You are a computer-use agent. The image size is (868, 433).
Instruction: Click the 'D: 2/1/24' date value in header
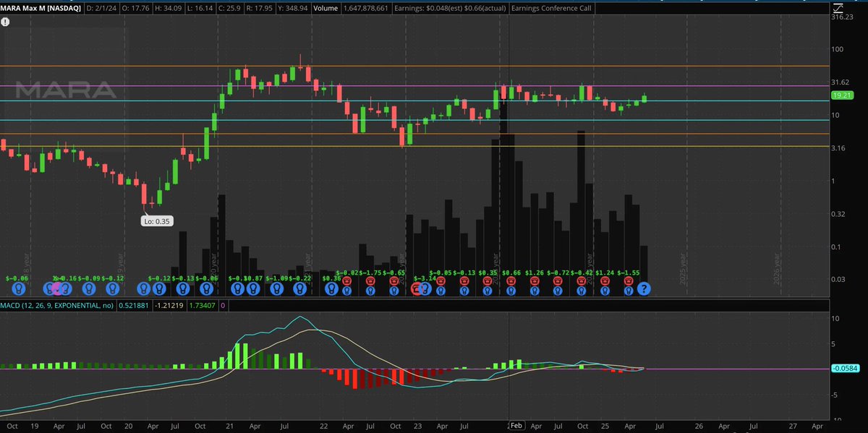tap(101, 10)
